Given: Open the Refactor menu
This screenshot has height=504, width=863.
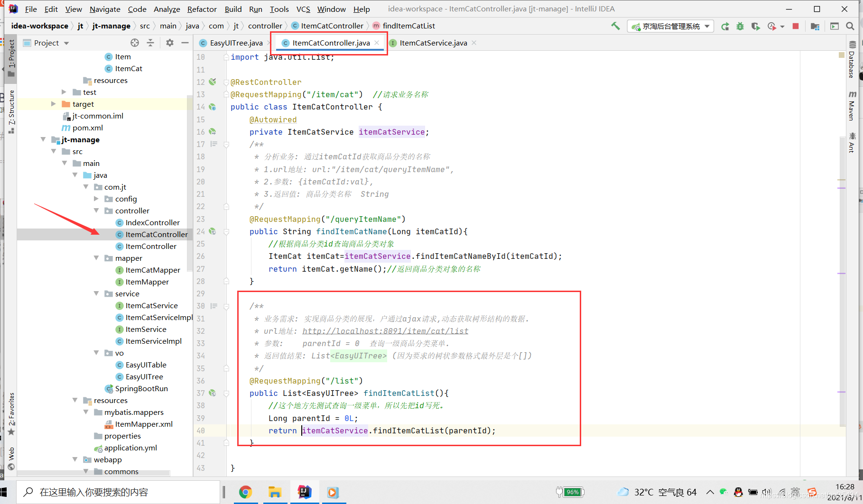Looking at the screenshot, I should [202, 9].
